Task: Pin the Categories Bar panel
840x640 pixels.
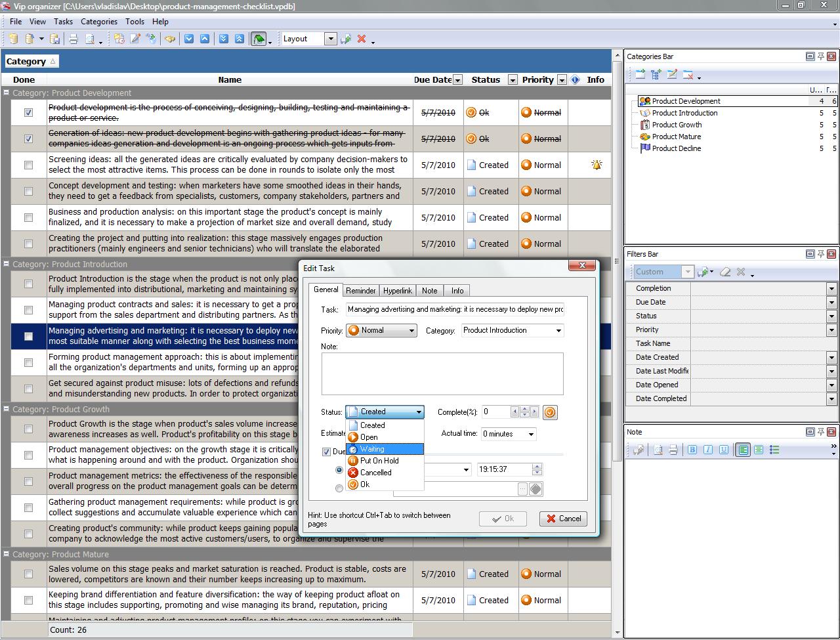Action: click(x=820, y=56)
